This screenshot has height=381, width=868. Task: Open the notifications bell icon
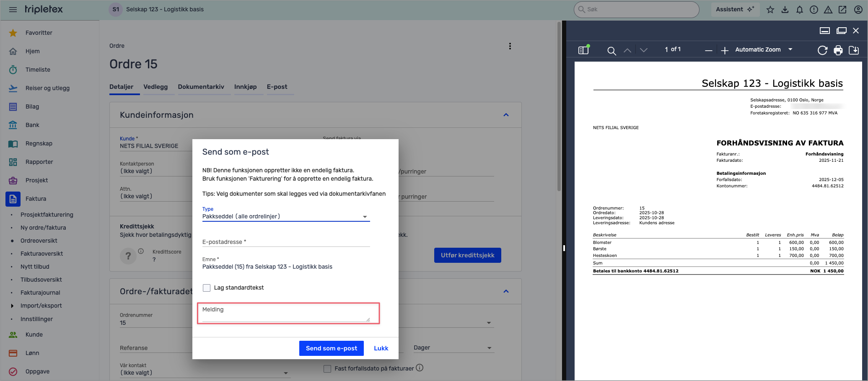pyautogui.click(x=799, y=10)
